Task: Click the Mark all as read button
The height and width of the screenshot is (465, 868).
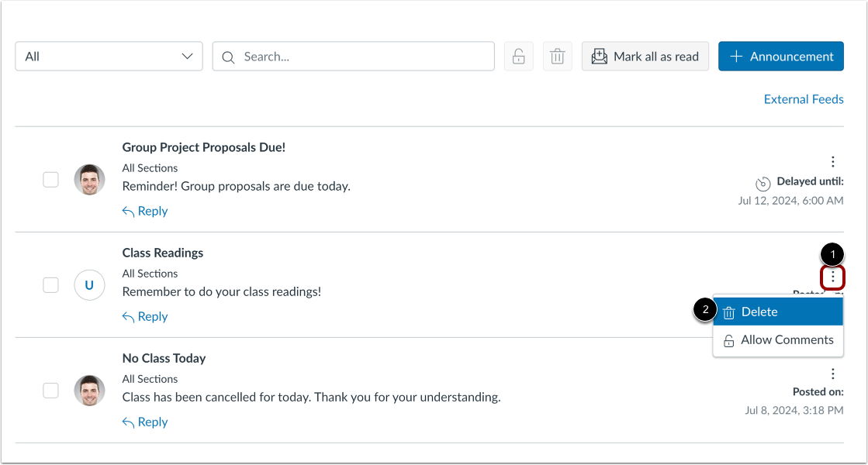Action: tap(645, 57)
